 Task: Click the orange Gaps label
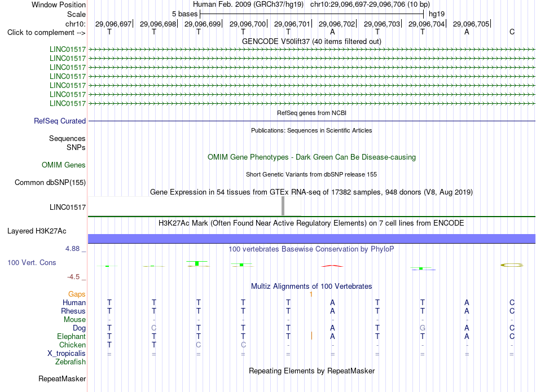coord(77,294)
